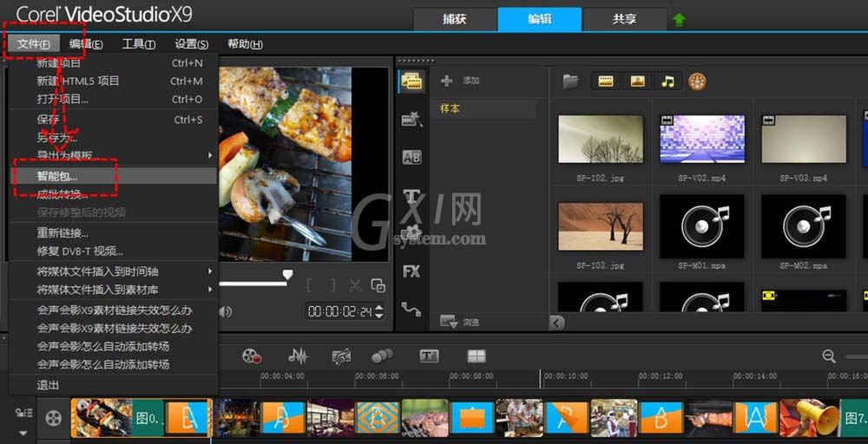Open the 编辑 menu in menu bar
This screenshot has width=868, height=444.
[86, 44]
